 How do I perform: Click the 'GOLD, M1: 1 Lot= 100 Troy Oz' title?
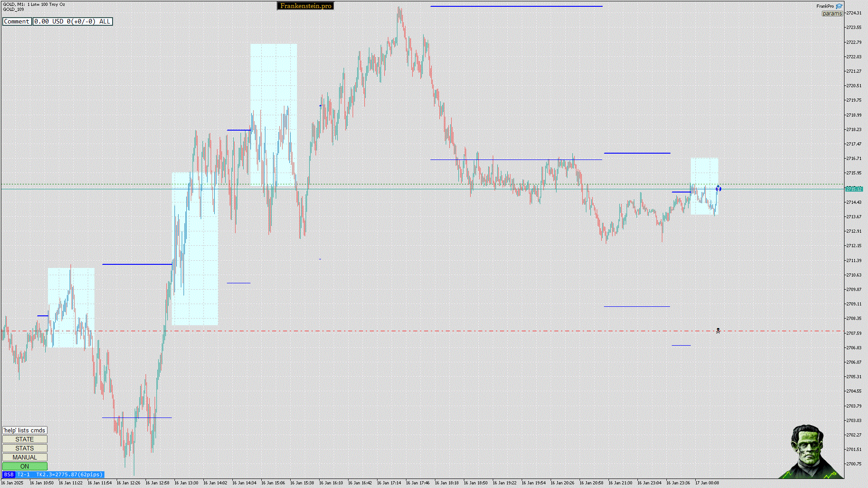click(34, 5)
